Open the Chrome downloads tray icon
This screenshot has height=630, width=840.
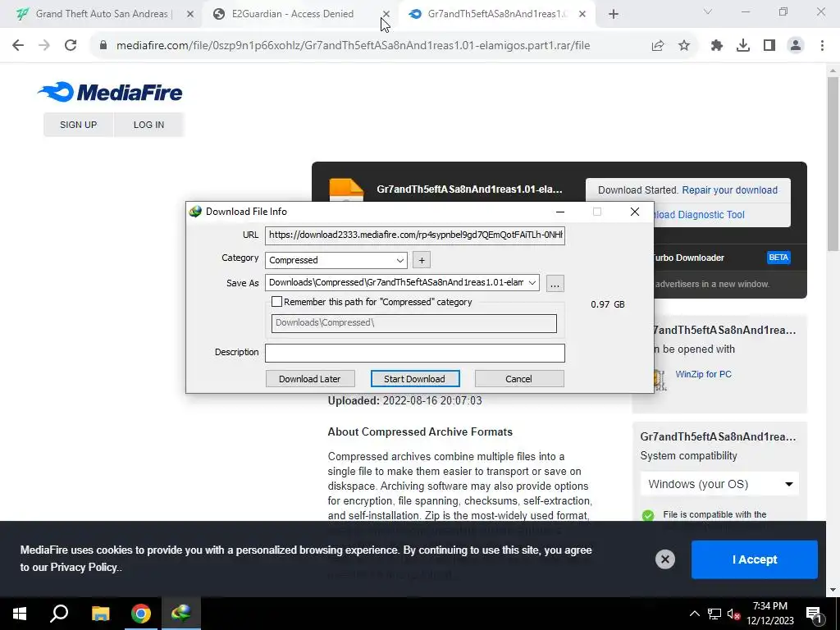tap(743, 46)
